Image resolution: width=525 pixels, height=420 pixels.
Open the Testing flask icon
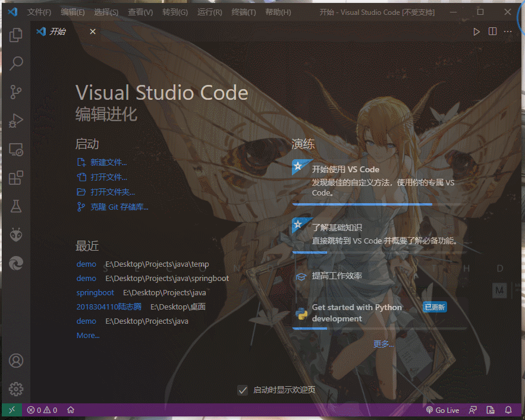point(16,206)
